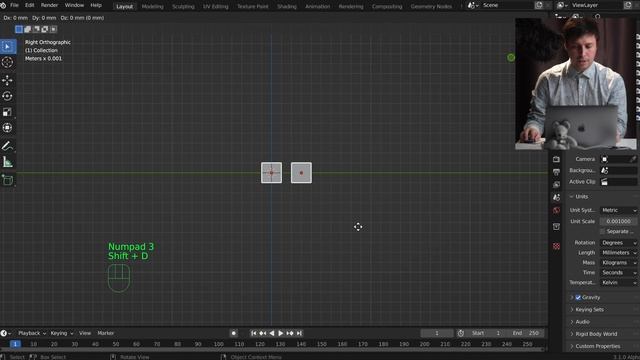Jump to the timeline end frame
This screenshot has height=360, width=640.
tap(299, 333)
